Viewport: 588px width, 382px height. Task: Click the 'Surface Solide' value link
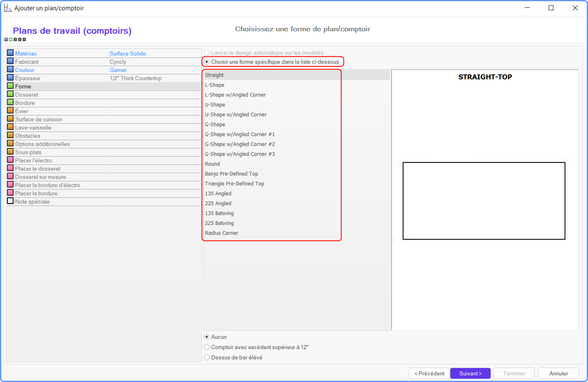128,53
